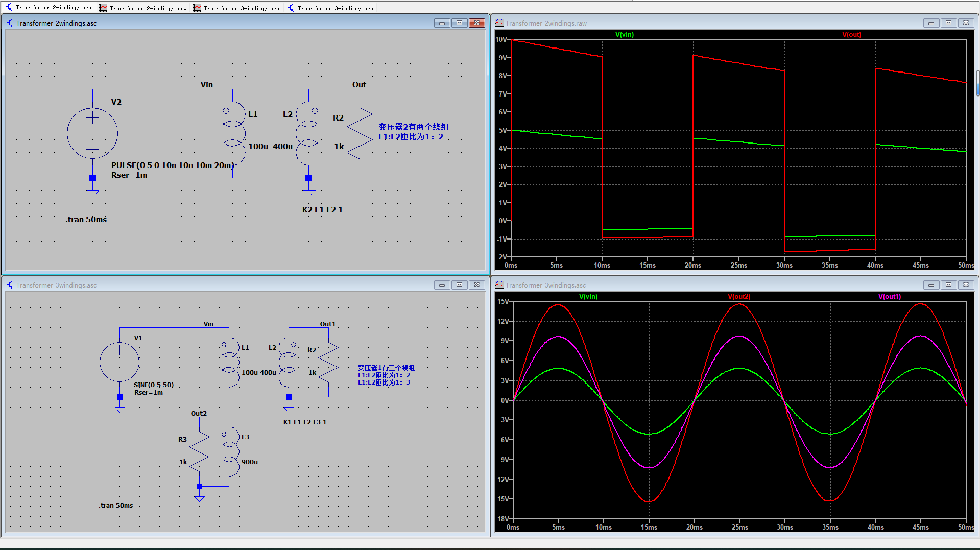Maximize the Transformer_2windings.asc schematic window
Viewport: 980px width, 550px height.
pos(459,23)
